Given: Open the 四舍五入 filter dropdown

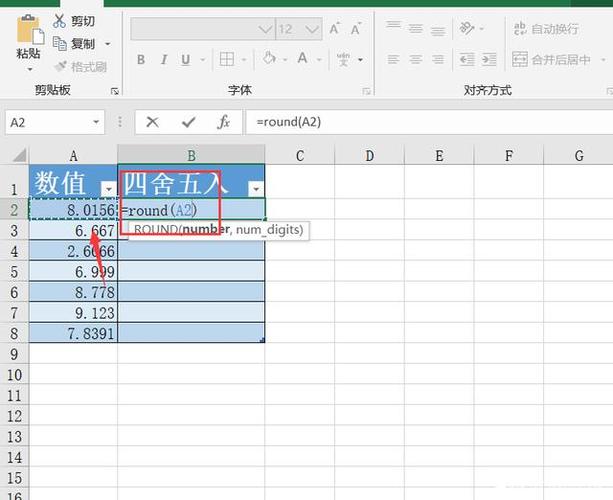Looking at the screenshot, I should (256, 189).
